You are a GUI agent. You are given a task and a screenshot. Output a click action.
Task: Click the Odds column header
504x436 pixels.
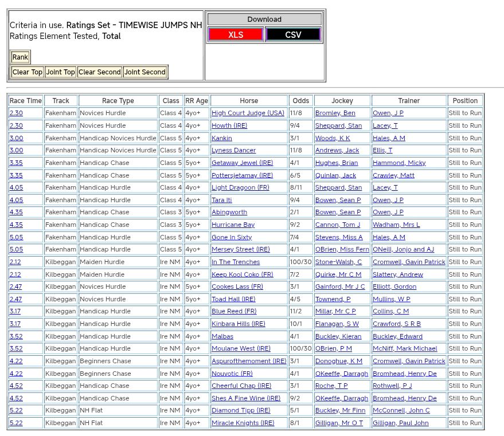point(299,101)
